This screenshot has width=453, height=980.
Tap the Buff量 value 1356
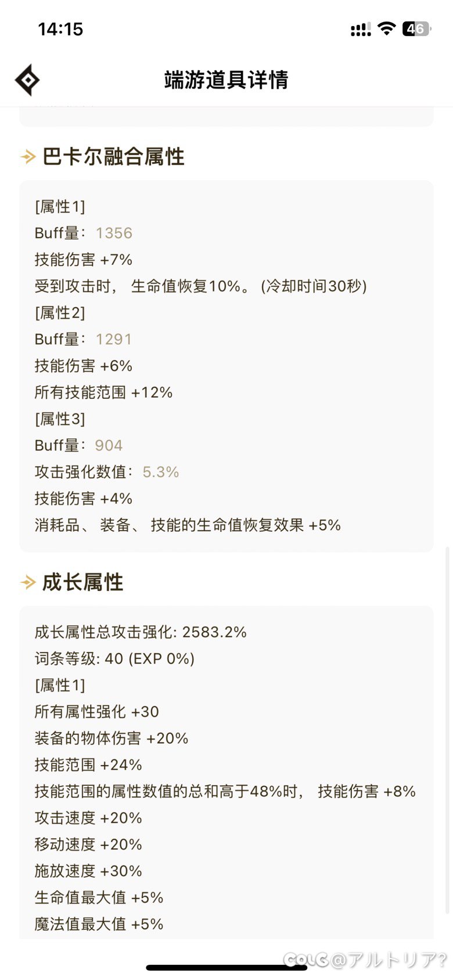click(x=114, y=233)
